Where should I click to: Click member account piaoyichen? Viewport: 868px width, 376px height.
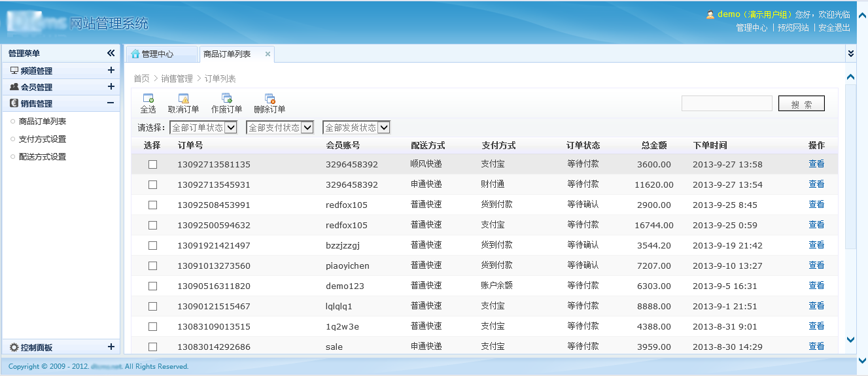347,266
